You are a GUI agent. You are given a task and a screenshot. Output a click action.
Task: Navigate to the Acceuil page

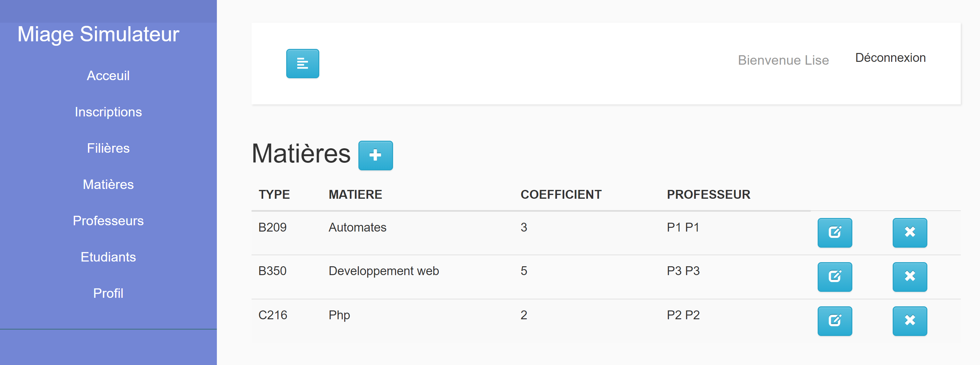pos(108,76)
